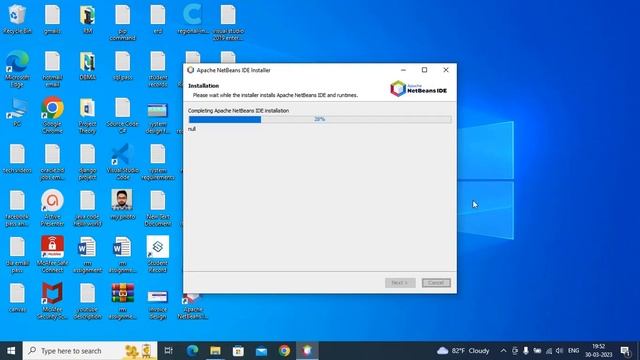640x360 pixels.
Task: Launch ActivePresenter desktop shortcut
Action: 52,207
